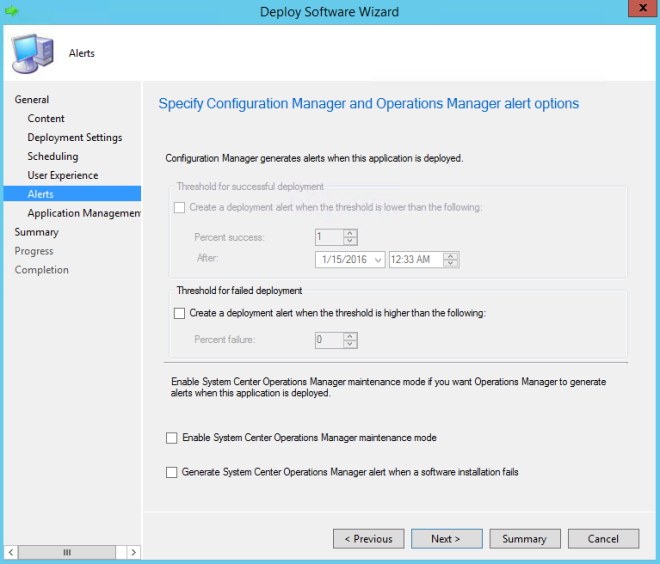Click the sidebar horizontal scrollbar thumb

pyautogui.click(x=67, y=552)
